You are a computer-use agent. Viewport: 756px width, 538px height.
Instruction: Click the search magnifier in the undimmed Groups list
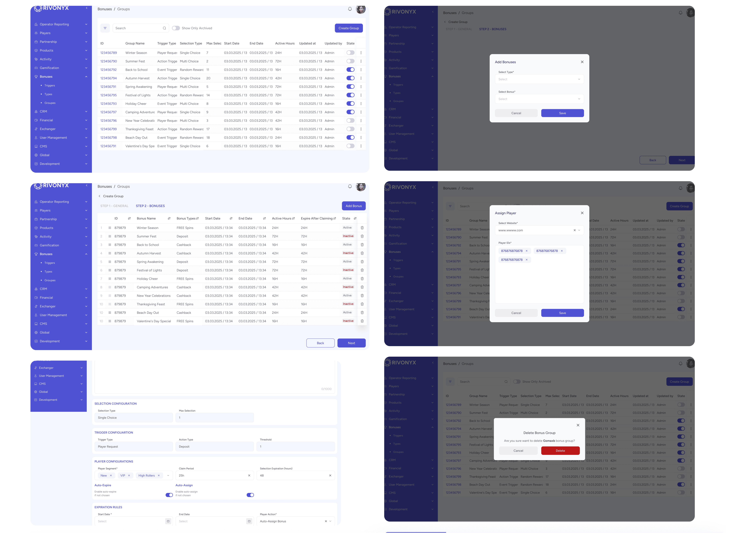(x=164, y=28)
